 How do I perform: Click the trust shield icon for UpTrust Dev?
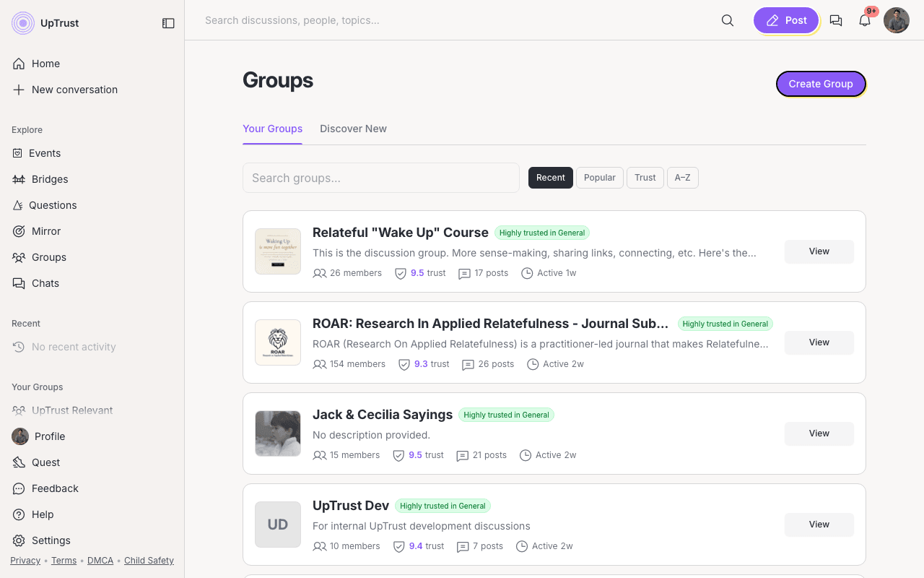coord(398,546)
